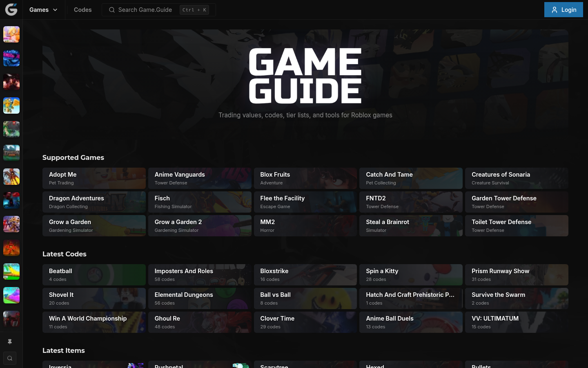This screenshot has height=368, width=588.
Task: Open Flee the Facility dark blue sidebar icon
Action: [11, 200]
